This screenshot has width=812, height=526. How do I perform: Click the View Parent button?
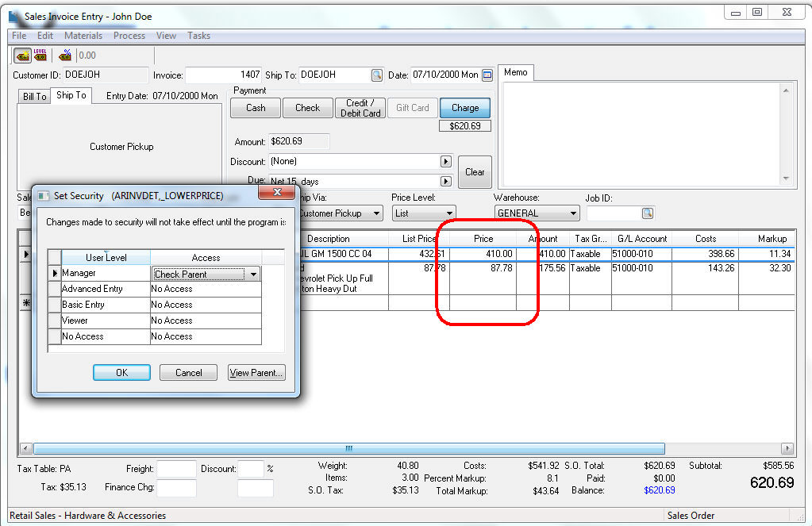(x=256, y=373)
